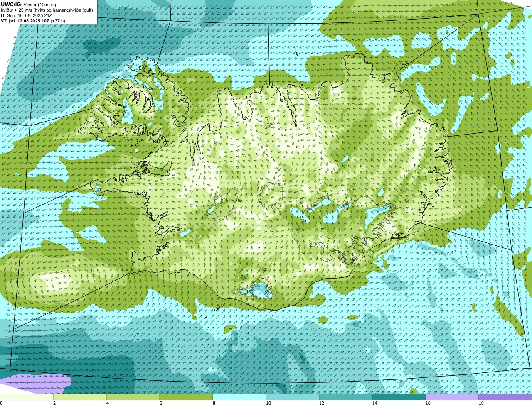Select the purple swatch above 18 m/s
Screen dimensions: 532x406
tap(505, 397)
